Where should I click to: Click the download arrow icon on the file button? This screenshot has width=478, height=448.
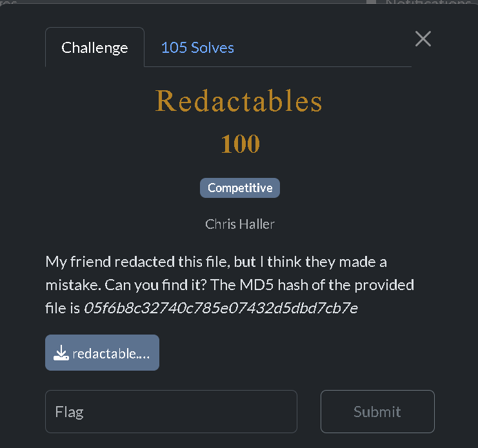[x=61, y=353]
